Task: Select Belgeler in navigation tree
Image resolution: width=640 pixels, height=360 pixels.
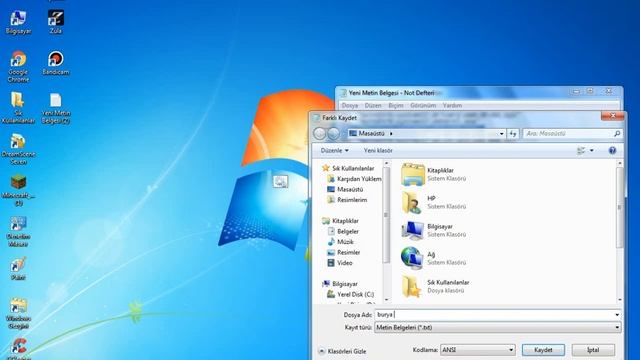Action: [343, 231]
